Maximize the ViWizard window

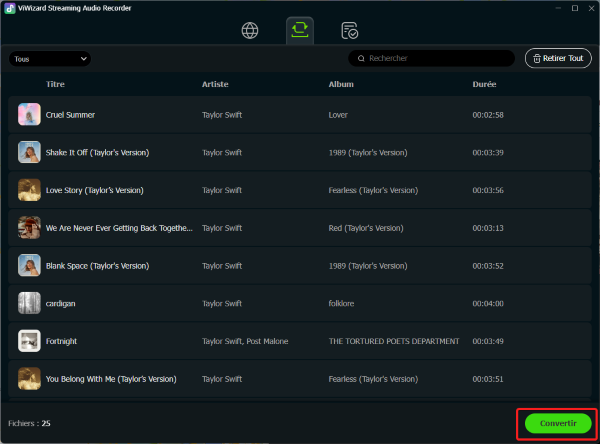(x=575, y=8)
